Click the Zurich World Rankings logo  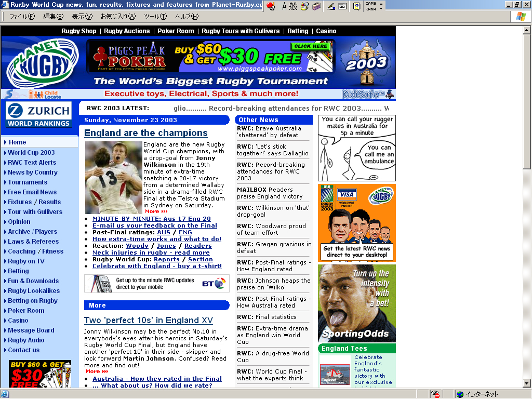coord(38,114)
